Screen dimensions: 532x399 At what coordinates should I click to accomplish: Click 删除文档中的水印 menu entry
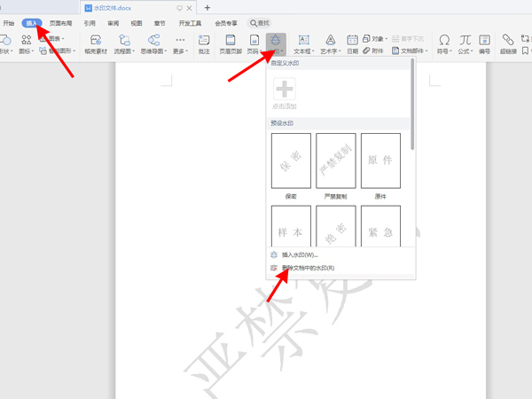point(307,267)
